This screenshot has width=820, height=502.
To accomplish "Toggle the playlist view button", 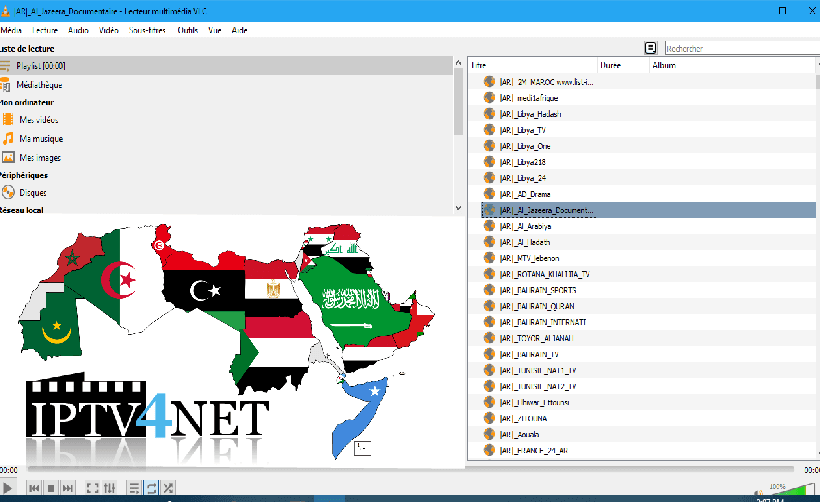I will [134, 488].
